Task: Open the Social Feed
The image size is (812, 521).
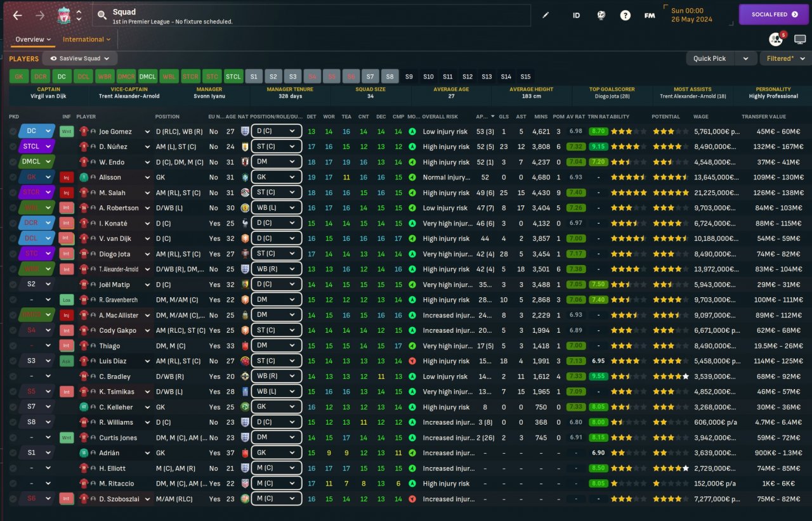Action: [x=773, y=15]
